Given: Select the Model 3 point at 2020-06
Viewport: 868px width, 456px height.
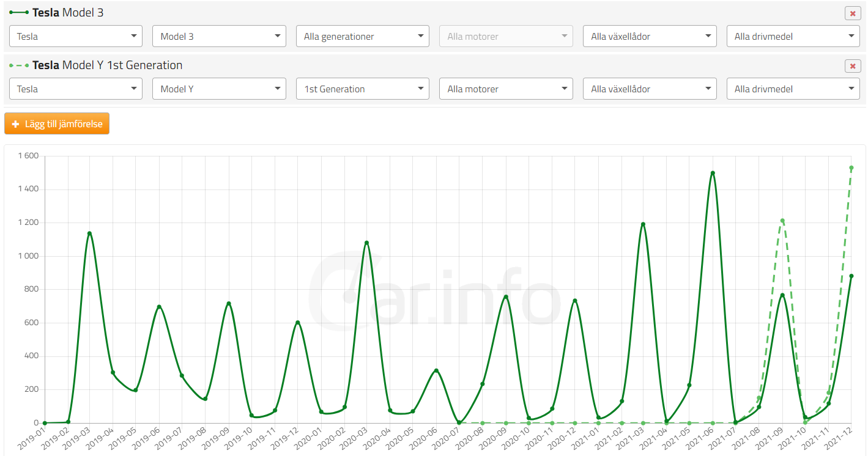Looking at the screenshot, I should coord(436,370).
